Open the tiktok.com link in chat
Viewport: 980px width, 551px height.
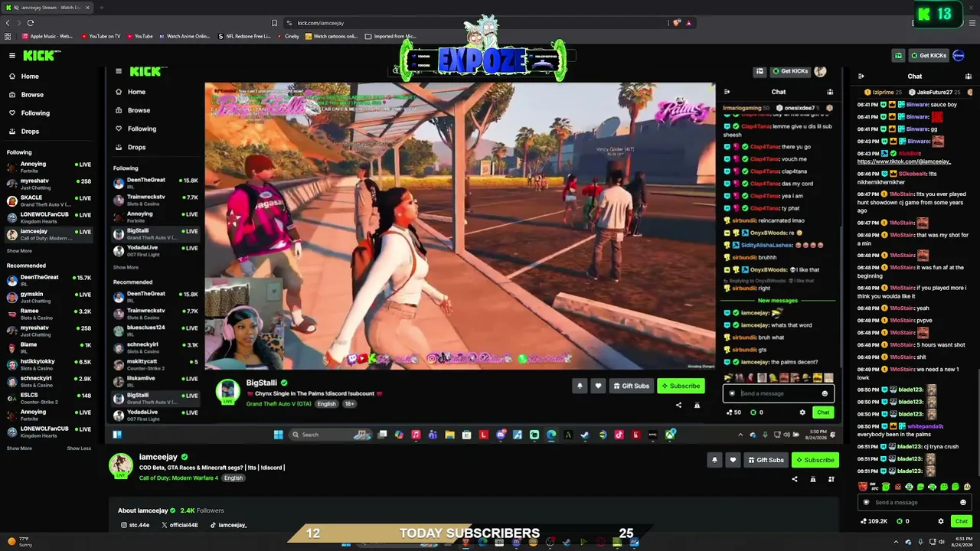pyautogui.click(x=903, y=161)
